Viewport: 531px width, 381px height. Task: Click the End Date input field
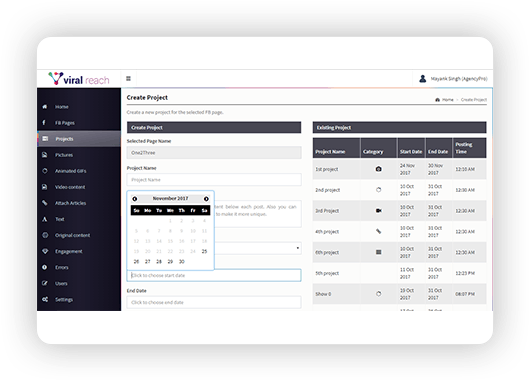click(x=214, y=302)
